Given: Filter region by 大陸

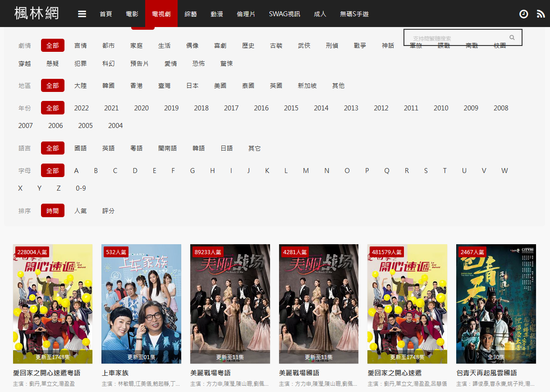Looking at the screenshot, I should pos(81,86).
